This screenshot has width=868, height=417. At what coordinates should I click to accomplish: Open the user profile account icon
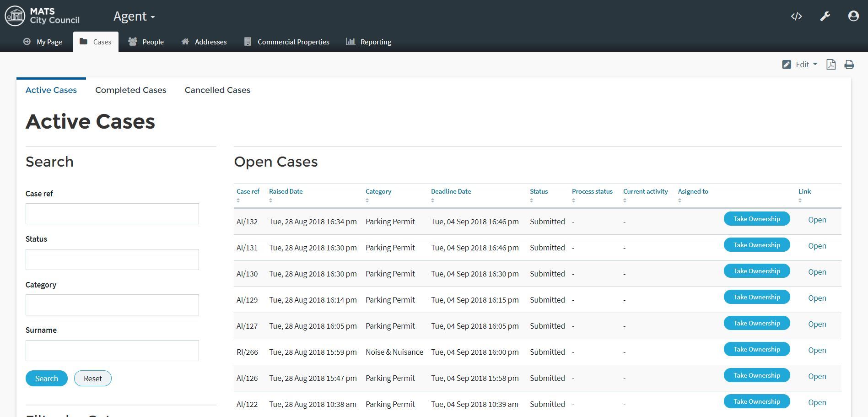tap(853, 16)
